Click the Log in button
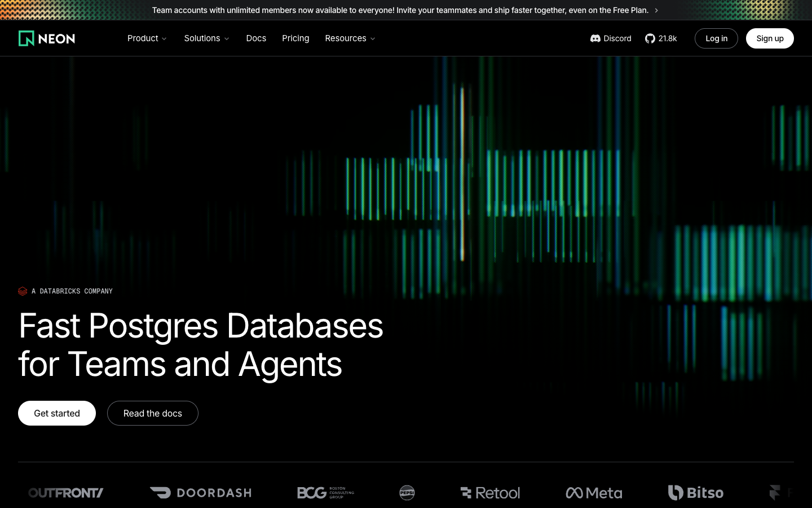 pos(716,38)
